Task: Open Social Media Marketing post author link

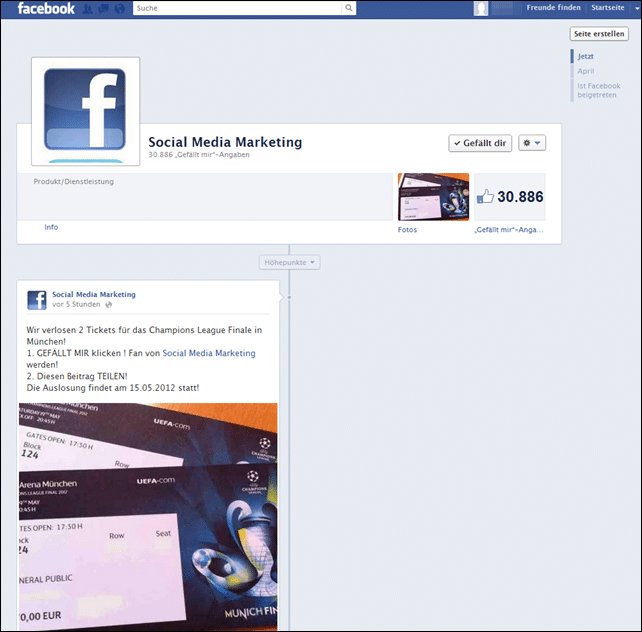Action: pos(94,294)
